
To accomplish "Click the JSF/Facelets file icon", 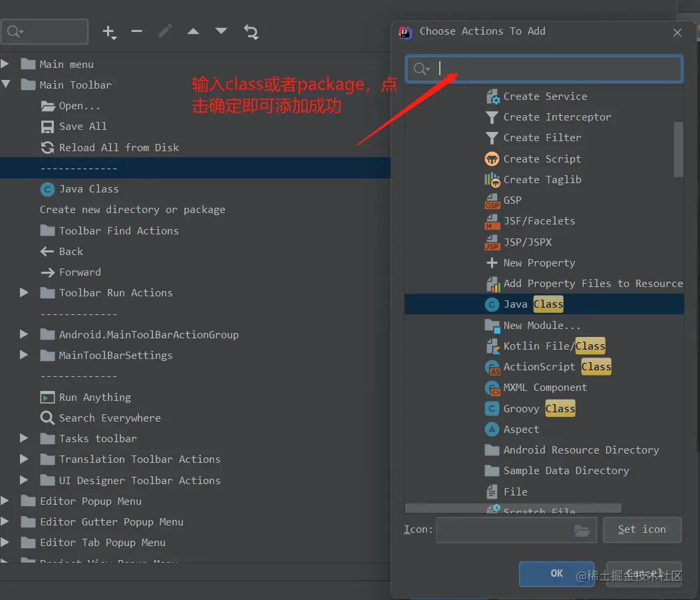I will (x=492, y=221).
